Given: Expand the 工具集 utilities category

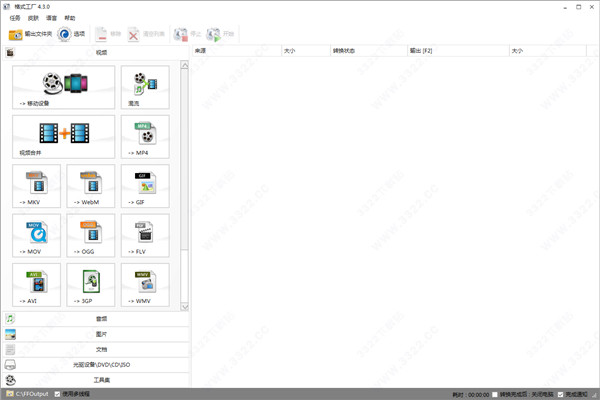Looking at the screenshot, I should [x=96, y=380].
